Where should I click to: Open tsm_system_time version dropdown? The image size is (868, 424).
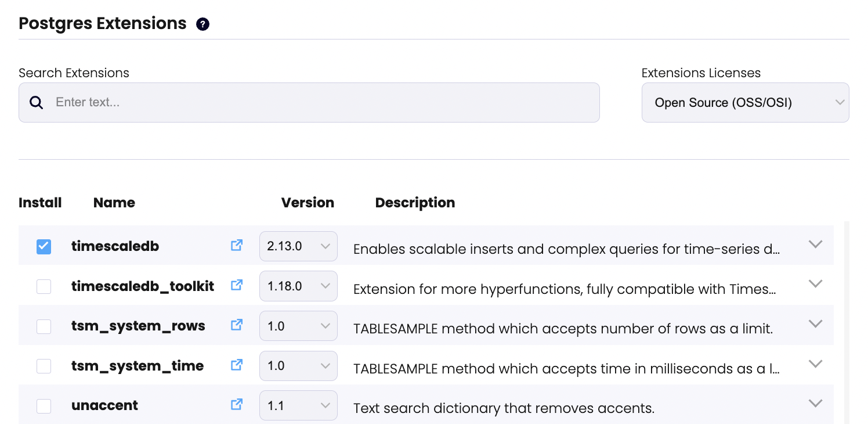coord(298,365)
